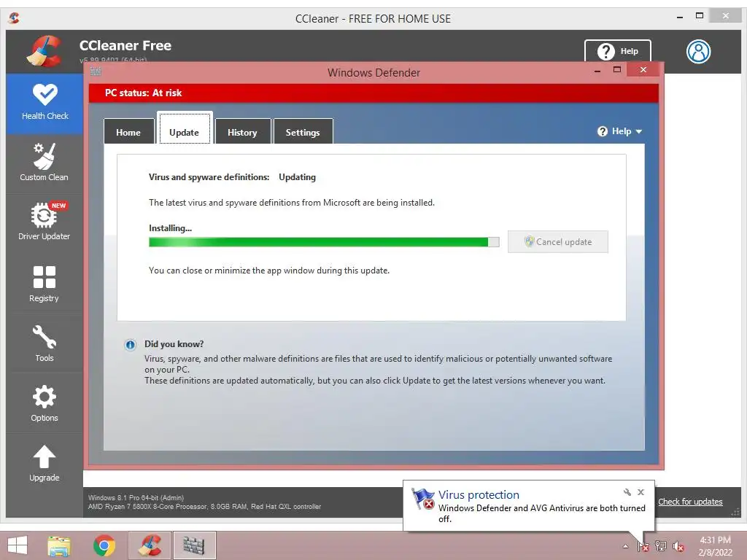Viewport: 747px width, 560px height.
Task: Click AMD Ryzen 7 5800X hardware info line
Action: 204,507
